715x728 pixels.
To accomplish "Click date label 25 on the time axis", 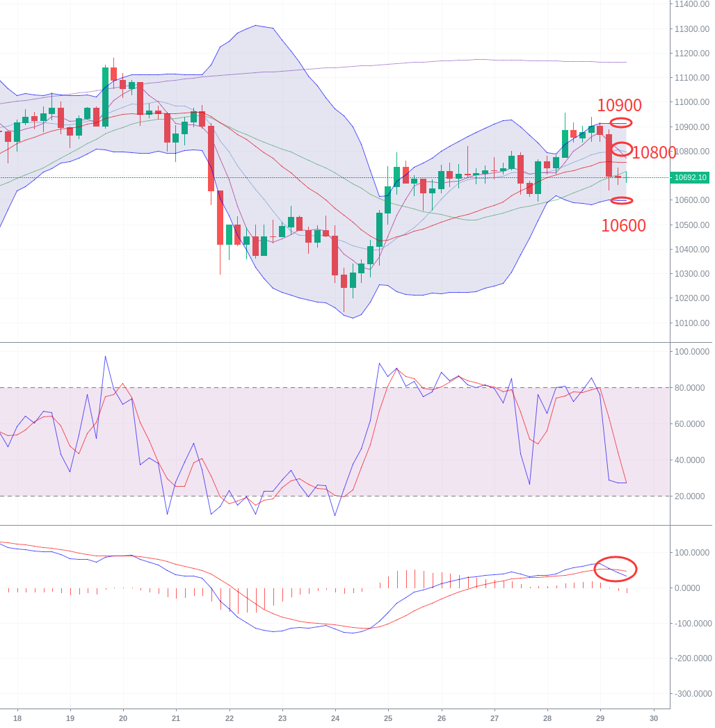I will coord(388,718).
